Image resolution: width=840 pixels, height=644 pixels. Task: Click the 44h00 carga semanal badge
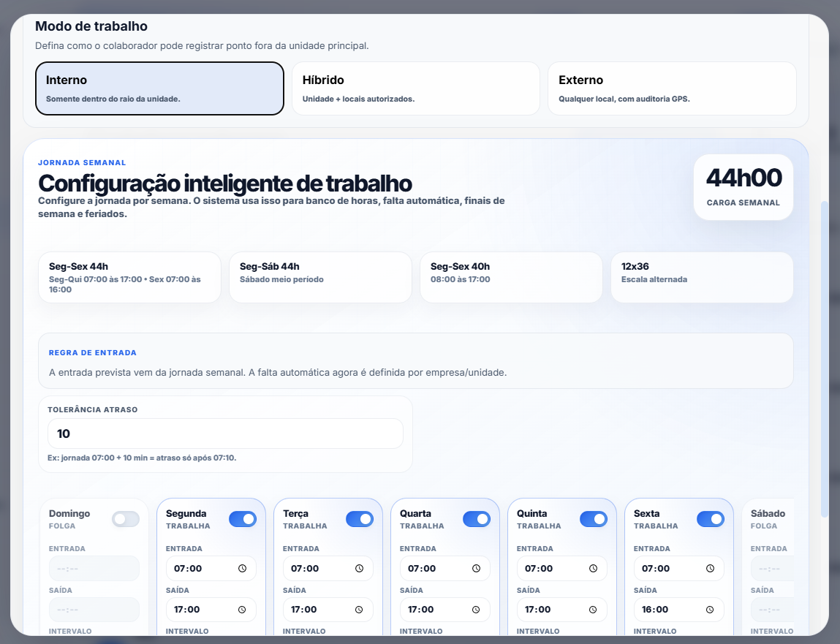coord(743,187)
